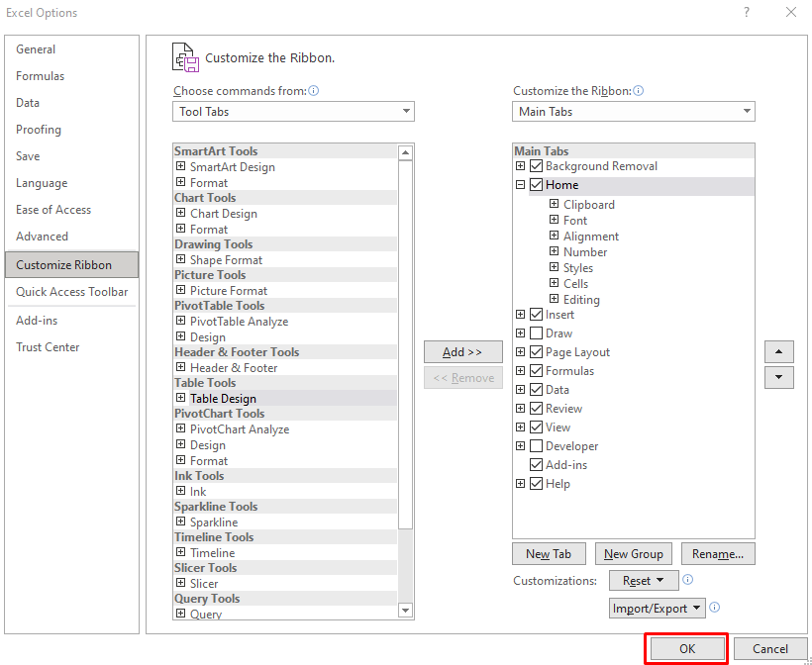Click the Move Down arrow button
The height and width of the screenshot is (665, 812).
point(779,377)
